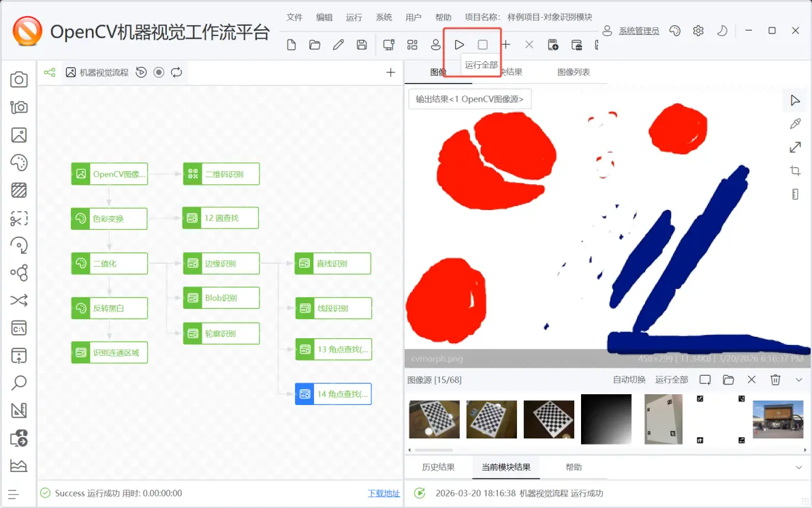The image size is (812, 508).
Task: Stop running with the square icon
Action: (x=483, y=45)
